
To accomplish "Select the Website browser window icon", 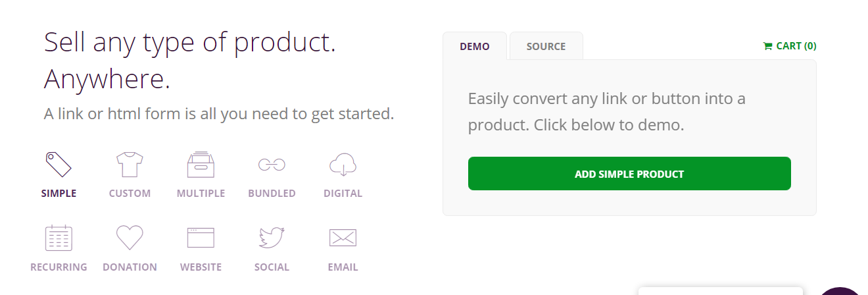I will click(x=201, y=238).
